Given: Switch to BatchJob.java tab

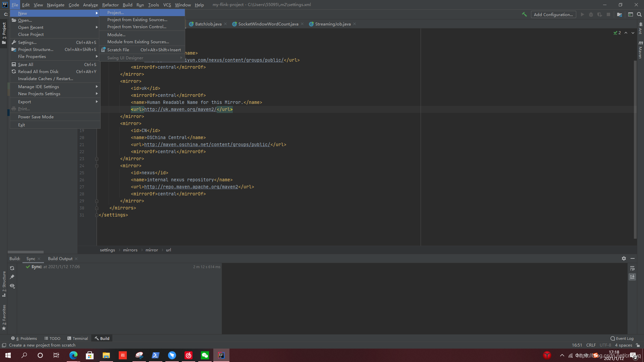Looking at the screenshot, I should (x=208, y=24).
